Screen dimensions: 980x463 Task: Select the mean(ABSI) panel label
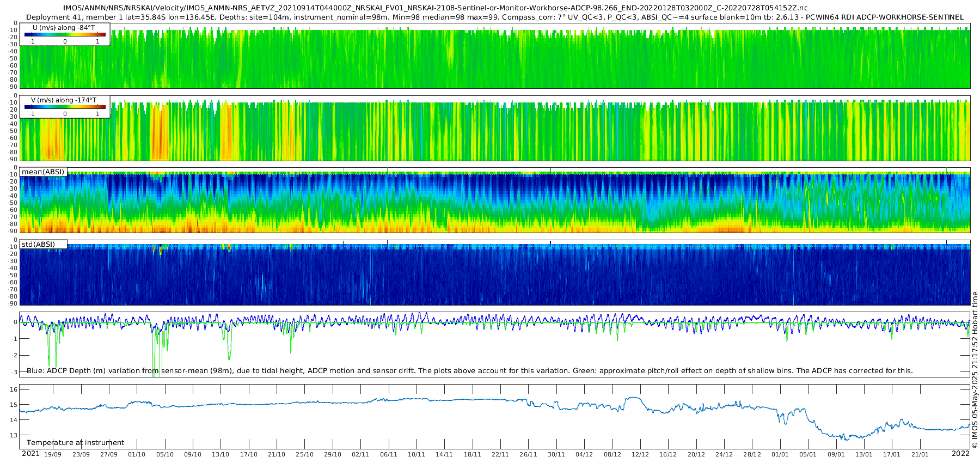pyautogui.click(x=43, y=172)
